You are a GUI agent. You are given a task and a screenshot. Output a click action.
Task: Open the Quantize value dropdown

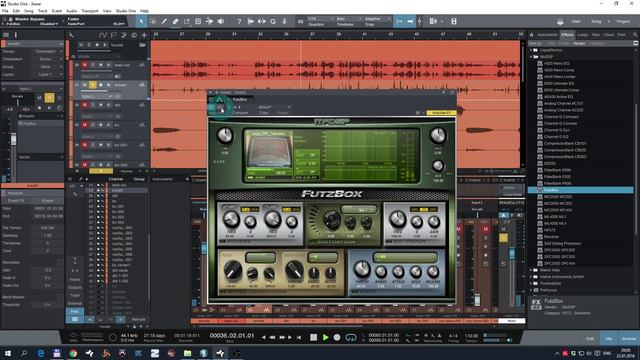[x=320, y=19]
